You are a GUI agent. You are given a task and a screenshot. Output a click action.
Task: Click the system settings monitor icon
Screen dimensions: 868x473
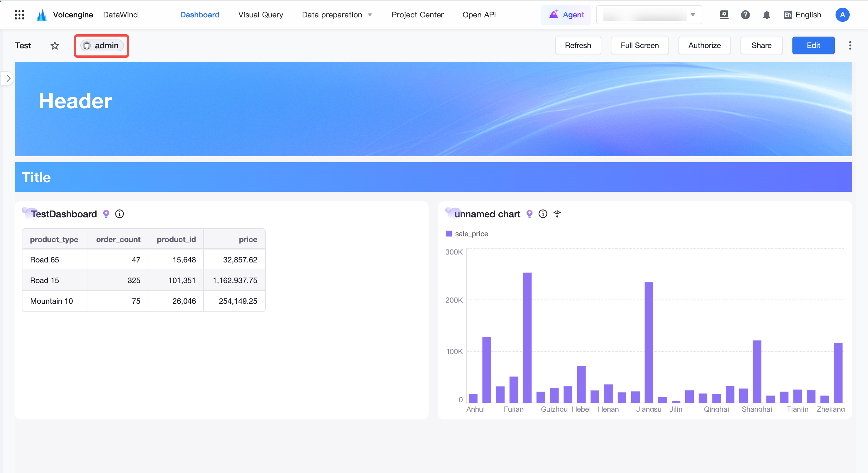point(724,15)
